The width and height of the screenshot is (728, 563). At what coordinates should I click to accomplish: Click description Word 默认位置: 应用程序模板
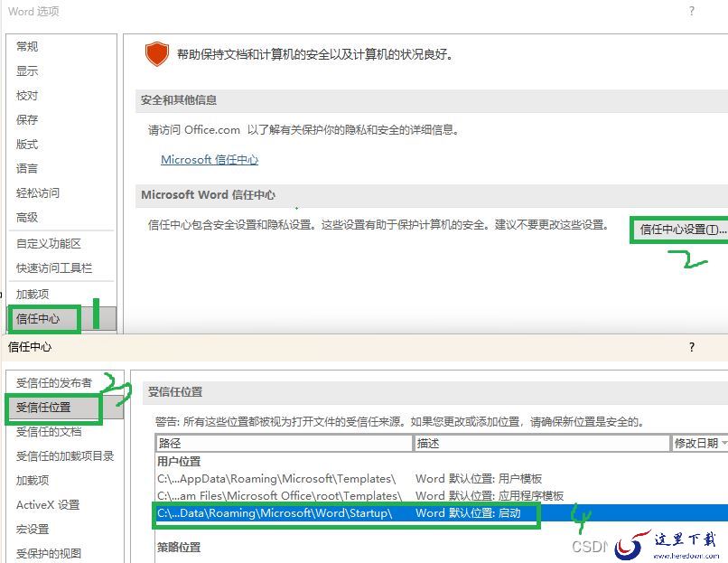pyautogui.click(x=490, y=495)
